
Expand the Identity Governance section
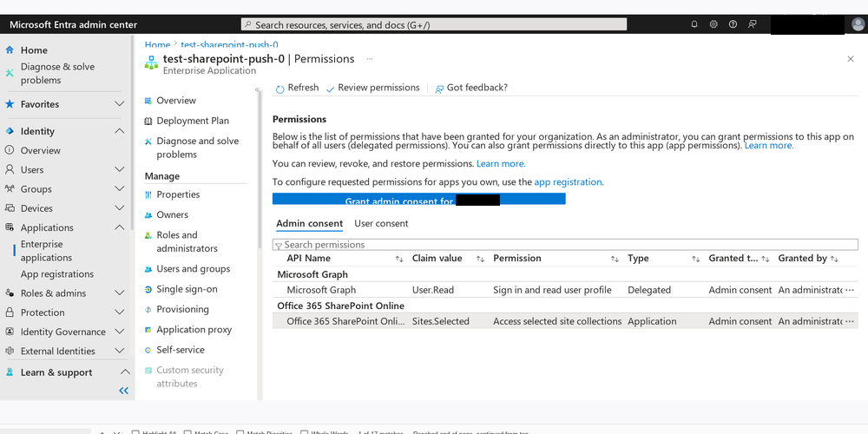[119, 332]
